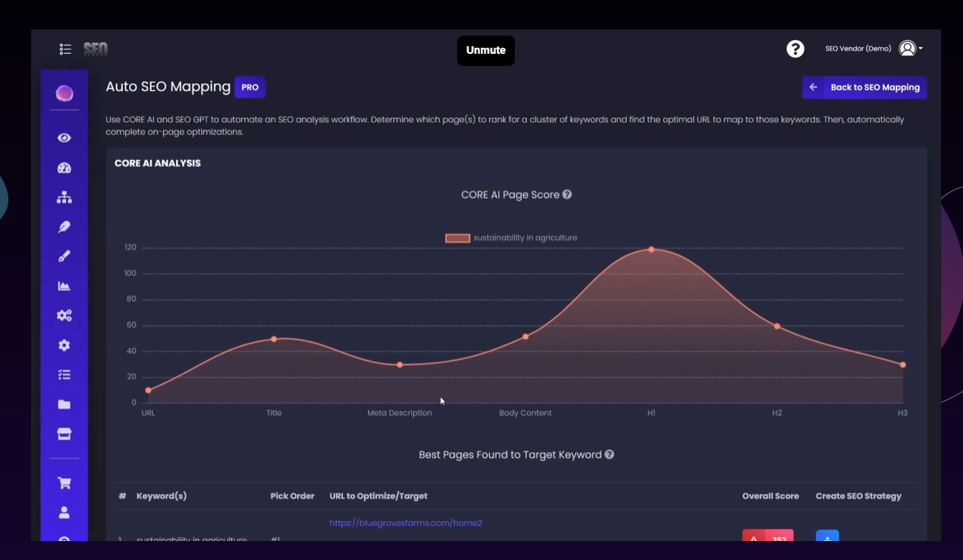This screenshot has width=963, height=560.
Task: Toggle the eye visibility icon in sidebar
Action: (64, 137)
